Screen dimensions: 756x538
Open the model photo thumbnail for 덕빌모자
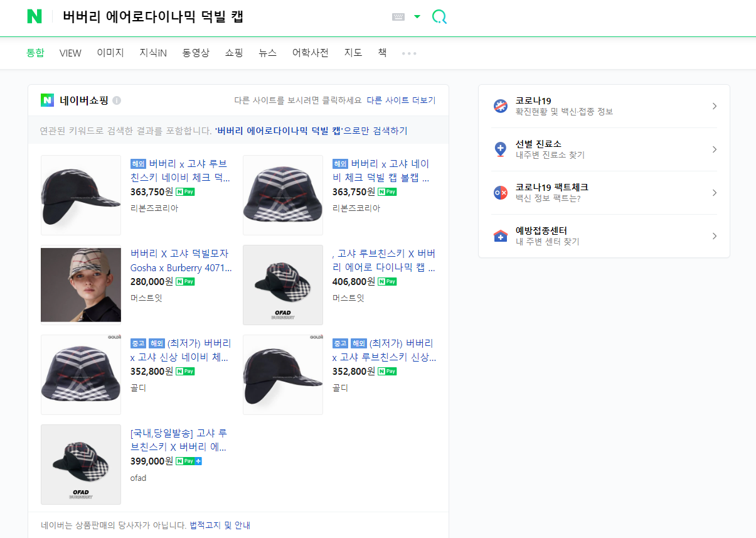[81, 285]
